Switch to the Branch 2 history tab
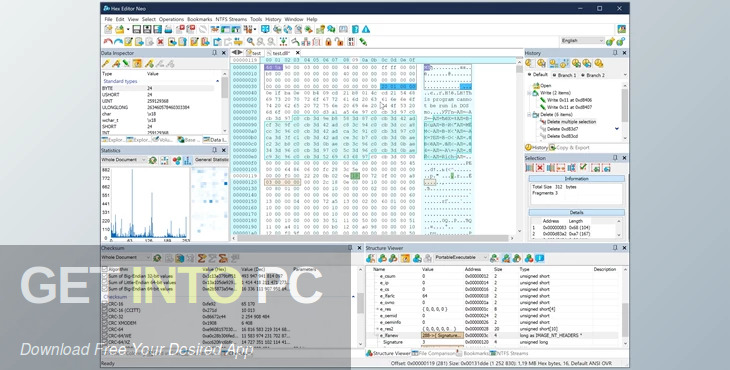 593,75
